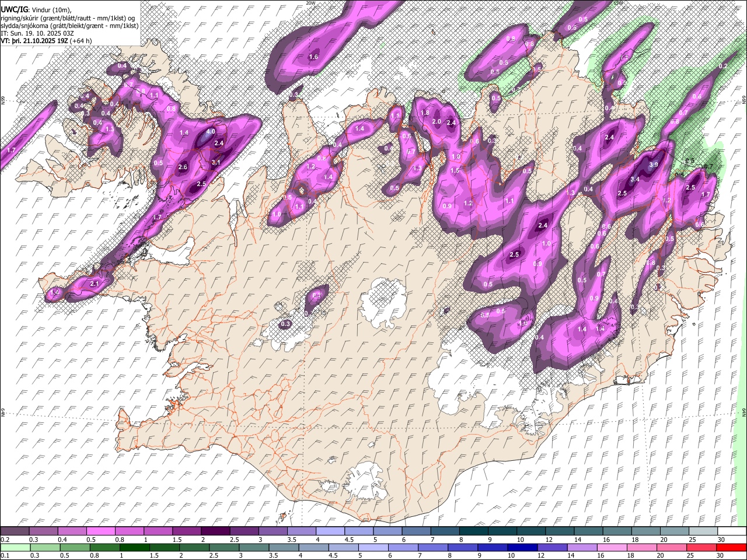Select the deep blue 10–12 swatch, lower legend
747x560 pixels.
[523, 548]
